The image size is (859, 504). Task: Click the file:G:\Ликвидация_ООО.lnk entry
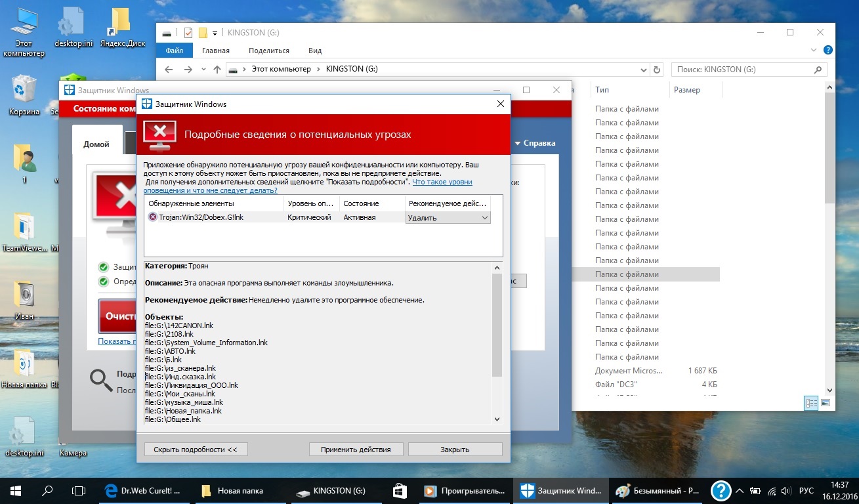click(191, 385)
